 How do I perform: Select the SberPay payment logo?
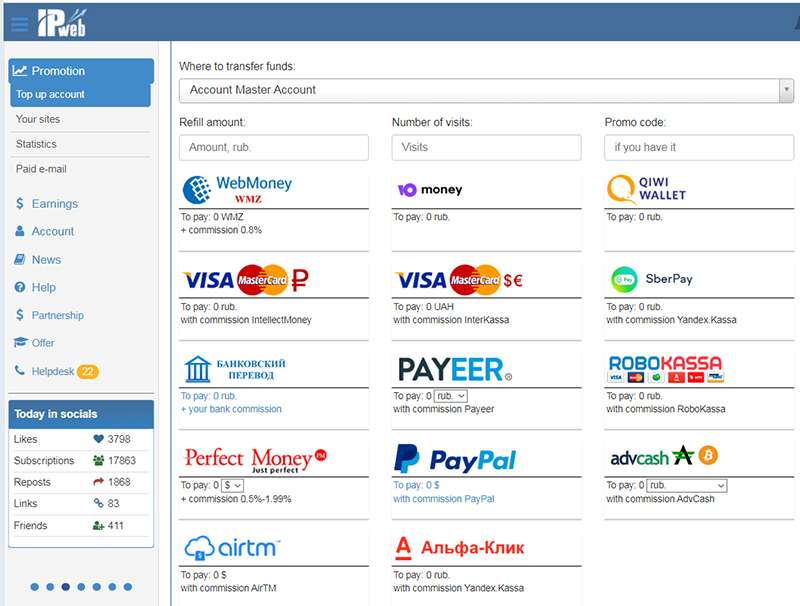[x=652, y=279]
